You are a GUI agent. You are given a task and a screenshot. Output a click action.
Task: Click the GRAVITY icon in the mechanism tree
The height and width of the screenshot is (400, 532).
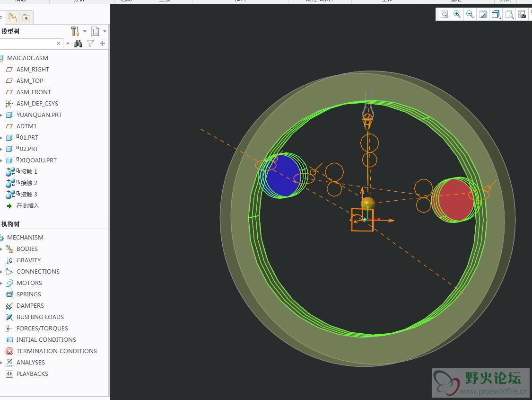click(x=9, y=260)
